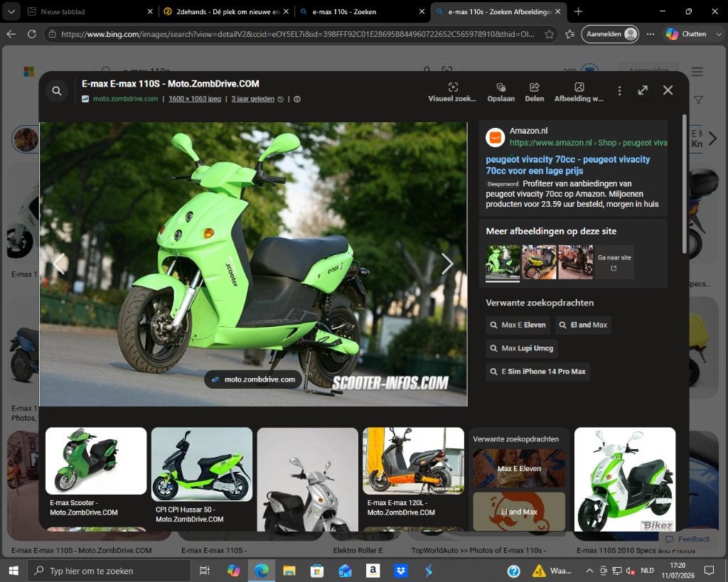Open silver scooter related image
The height and width of the screenshot is (582, 728).
308,480
